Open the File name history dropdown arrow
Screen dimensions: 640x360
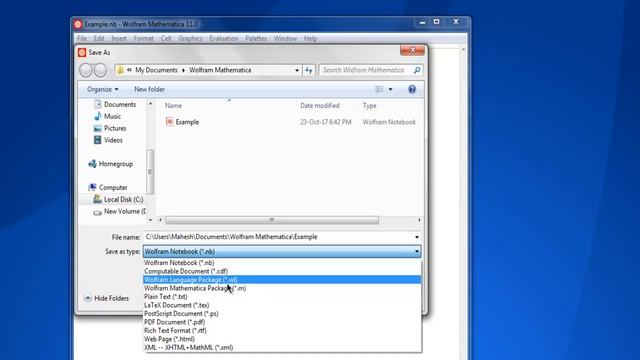[x=416, y=237]
